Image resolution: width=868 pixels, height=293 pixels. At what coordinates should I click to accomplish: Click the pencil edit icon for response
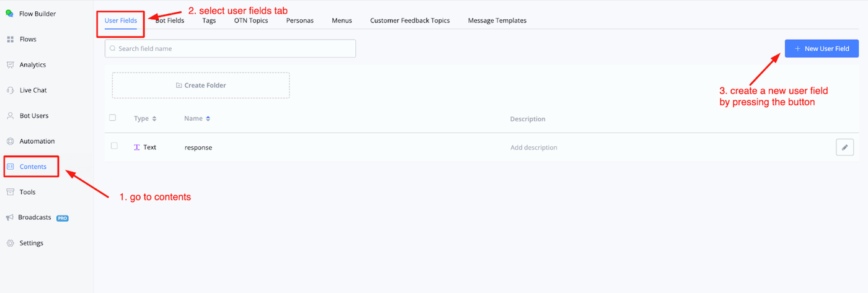coord(844,147)
